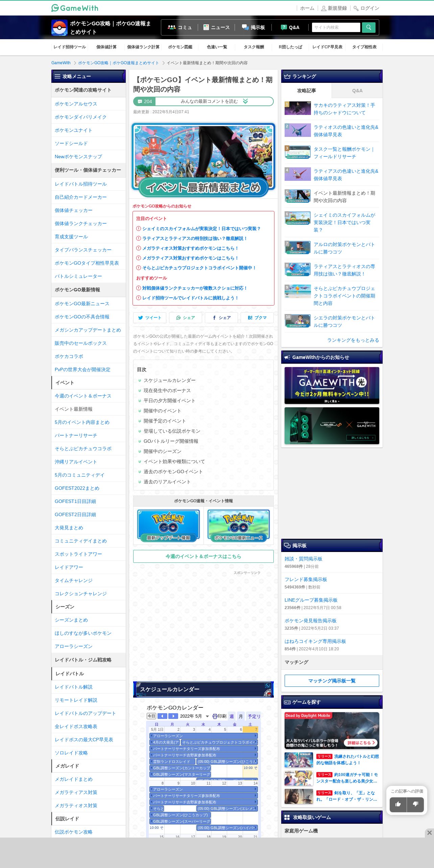Click the 今日 today button in calendar

pyautogui.click(x=151, y=716)
